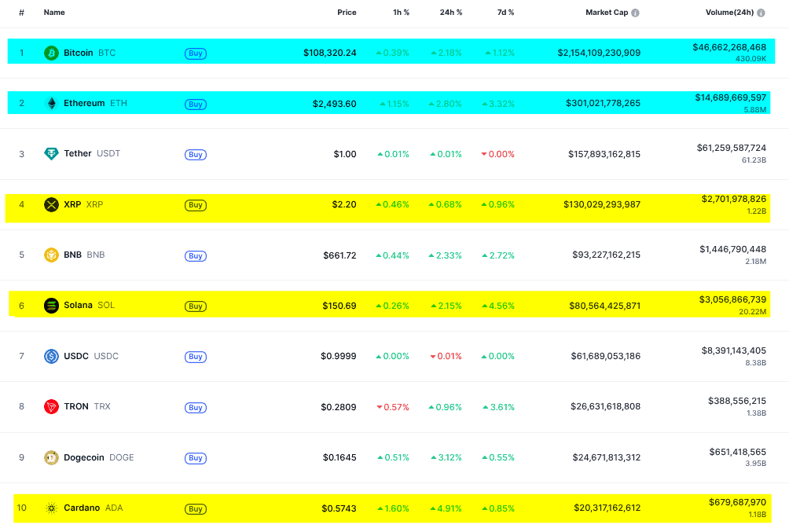Screen dimensions: 789x532
Task: Click Buy button for Solana
Action: point(196,306)
